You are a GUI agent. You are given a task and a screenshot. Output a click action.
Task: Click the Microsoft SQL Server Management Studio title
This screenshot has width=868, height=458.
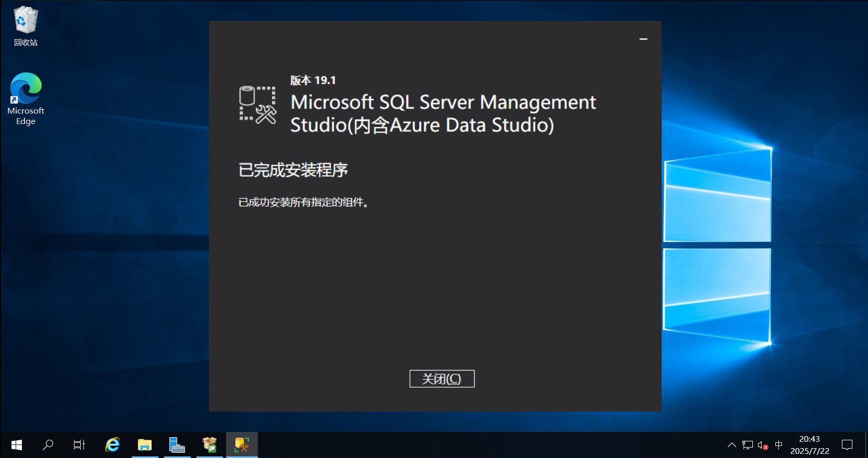pos(443,114)
